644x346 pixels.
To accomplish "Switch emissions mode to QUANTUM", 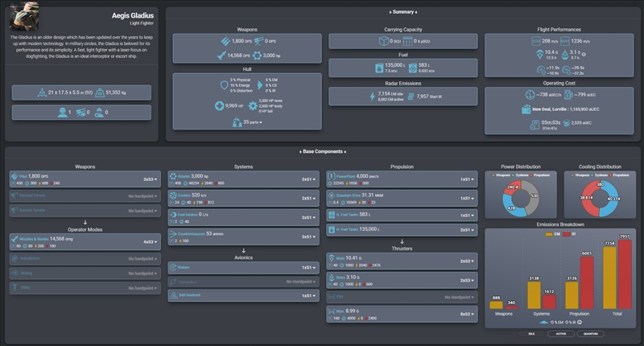I will pyautogui.click(x=591, y=334).
